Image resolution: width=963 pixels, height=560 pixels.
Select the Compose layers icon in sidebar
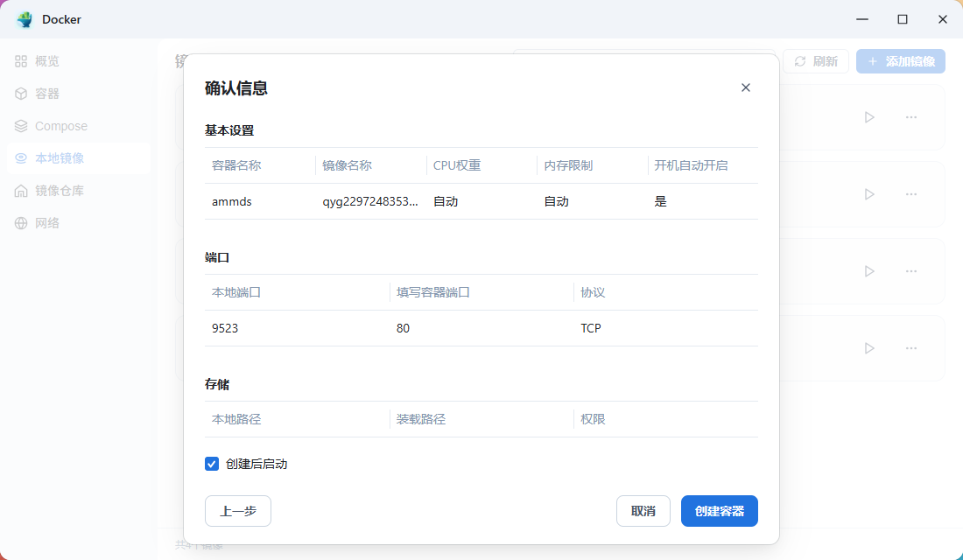[21, 125]
